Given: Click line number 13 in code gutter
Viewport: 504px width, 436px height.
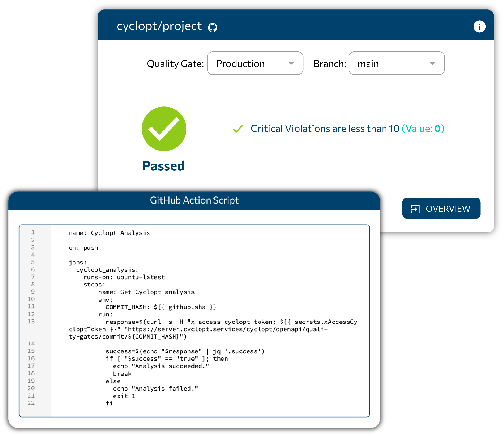Looking at the screenshot, I should 31,322.
